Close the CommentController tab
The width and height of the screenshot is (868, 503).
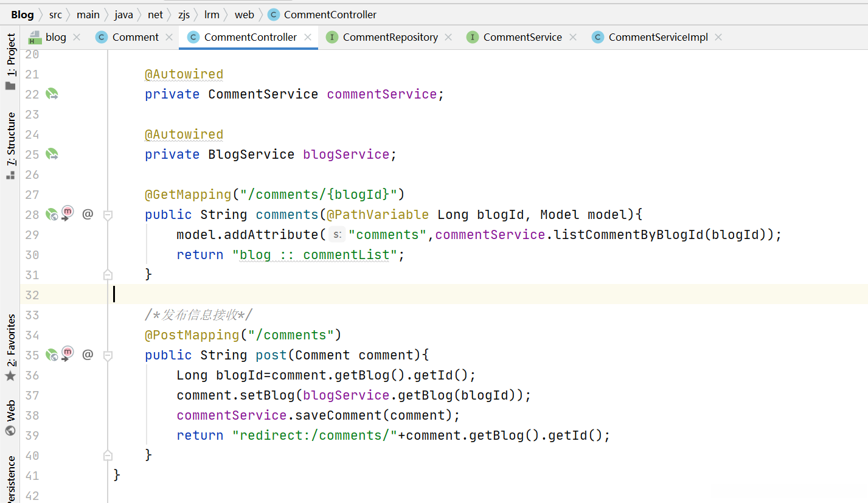pyautogui.click(x=308, y=37)
